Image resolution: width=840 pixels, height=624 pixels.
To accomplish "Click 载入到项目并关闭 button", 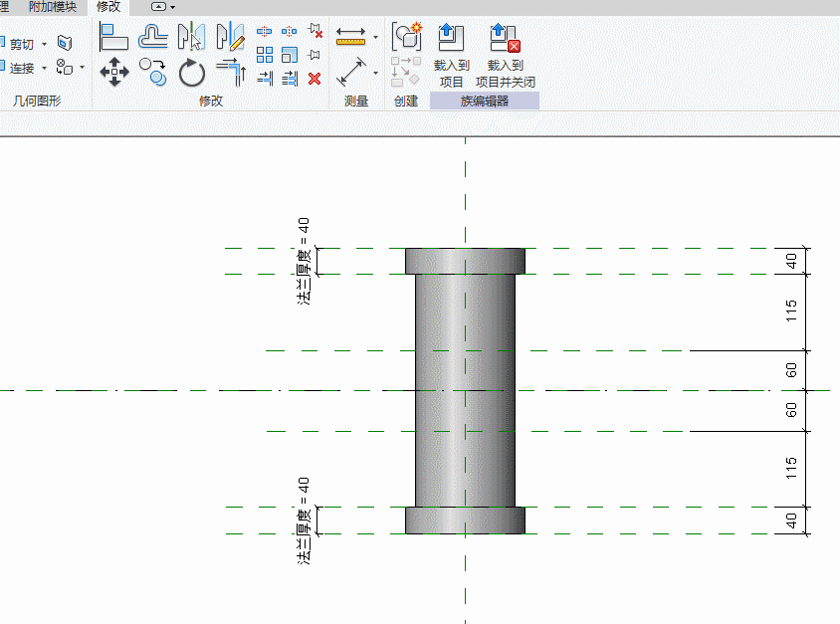I will pos(506,55).
